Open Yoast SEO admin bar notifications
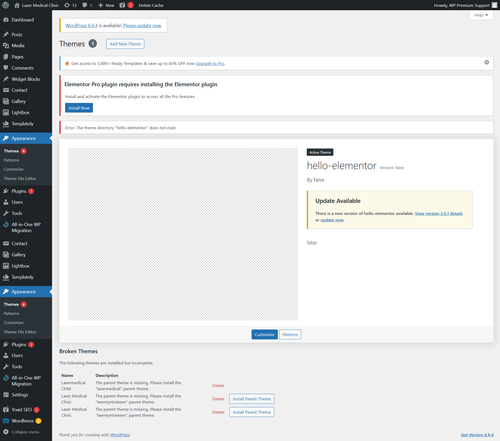This screenshot has height=441, width=500. pyautogui.click(x=126, y=5)
